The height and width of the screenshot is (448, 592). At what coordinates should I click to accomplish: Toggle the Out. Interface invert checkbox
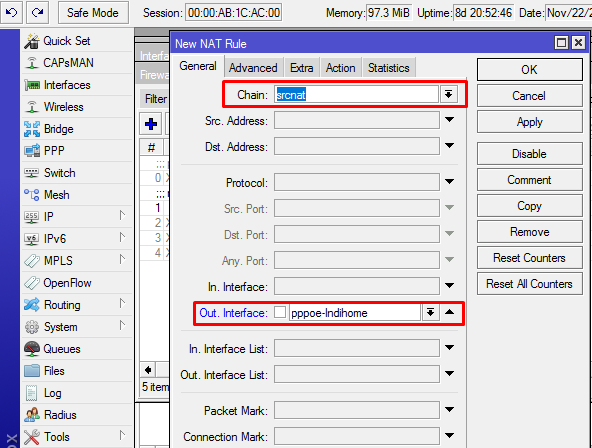pos(280,312)
